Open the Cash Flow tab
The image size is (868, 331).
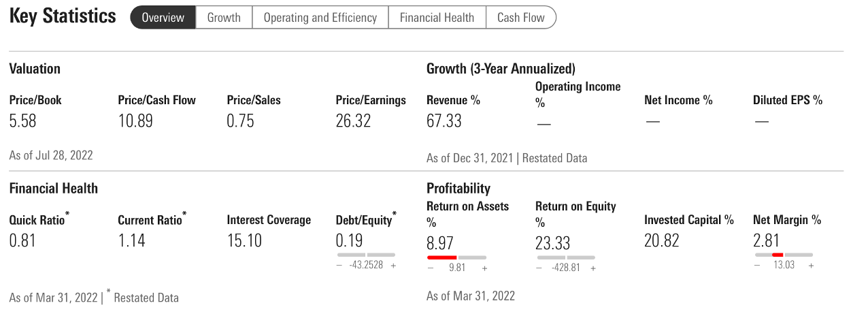coord(521,18)
